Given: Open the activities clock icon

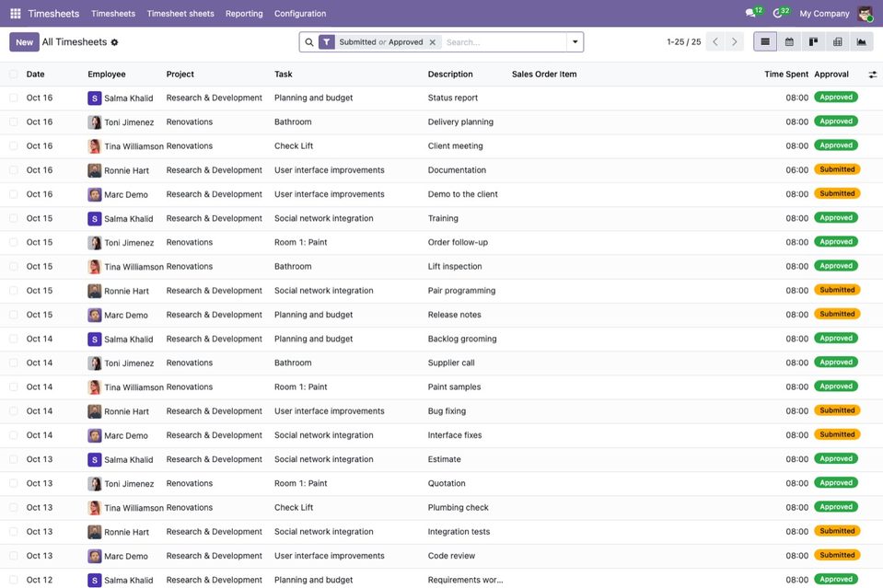Looking at the screenshot, I should coord(777,13).
